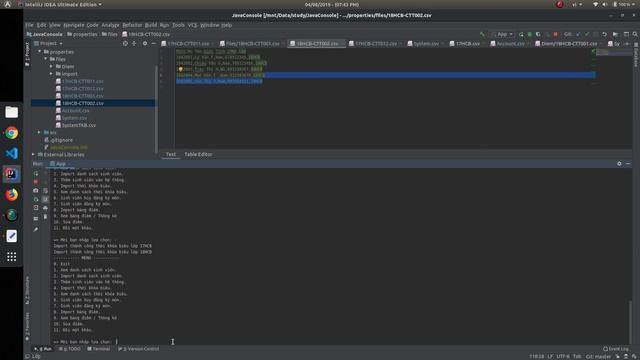The image size is (640, 360).
Task: Click pin tab icon in Run panel
Action: pos(36,230)
